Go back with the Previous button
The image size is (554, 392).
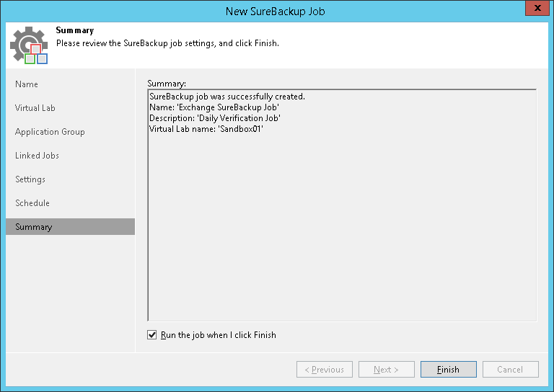[325, 370]
